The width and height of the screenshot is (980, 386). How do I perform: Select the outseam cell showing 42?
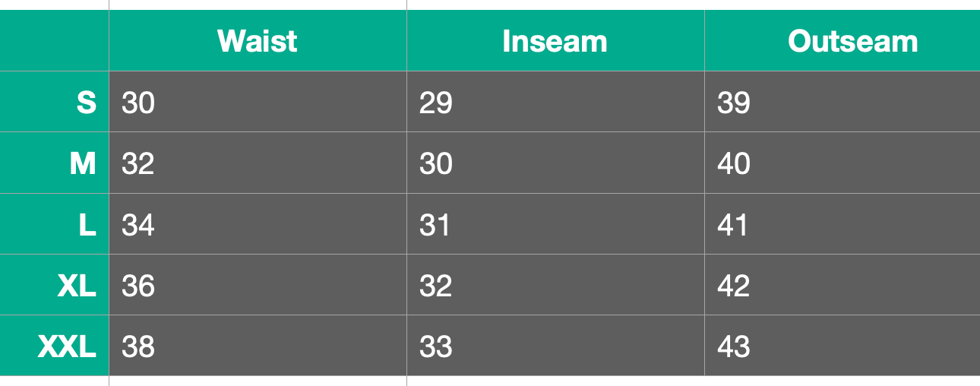pos(842,284)
